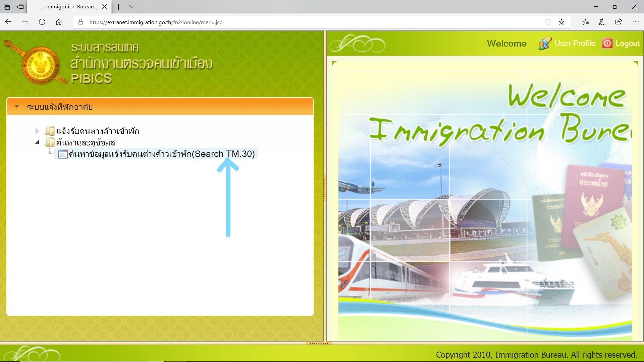This screenshot has width=644, height=362.
Task: Click the share page icon
Action: tap(619, 22)
